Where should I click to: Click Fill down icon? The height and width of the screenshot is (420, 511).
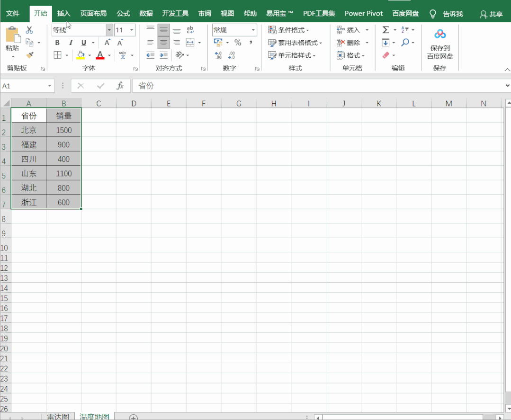pyautogui.click(x=385, y=43)
